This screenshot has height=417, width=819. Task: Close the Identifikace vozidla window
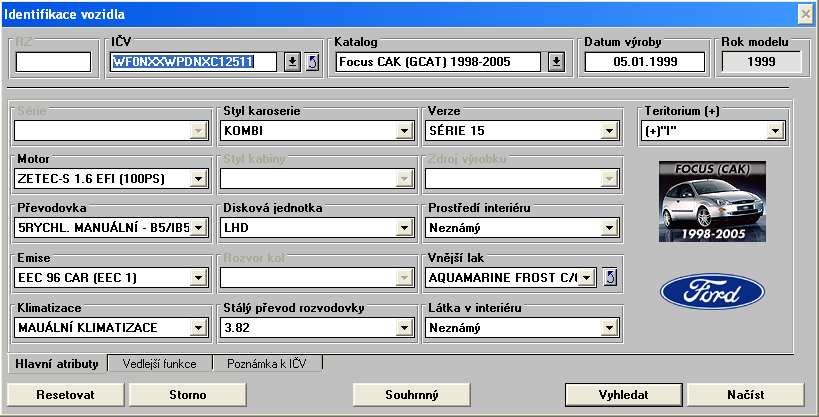coord(804,13)
